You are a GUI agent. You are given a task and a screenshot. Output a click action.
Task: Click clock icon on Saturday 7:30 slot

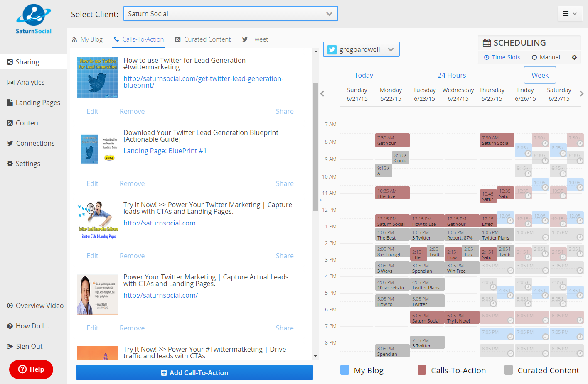[x=580, y=144]
